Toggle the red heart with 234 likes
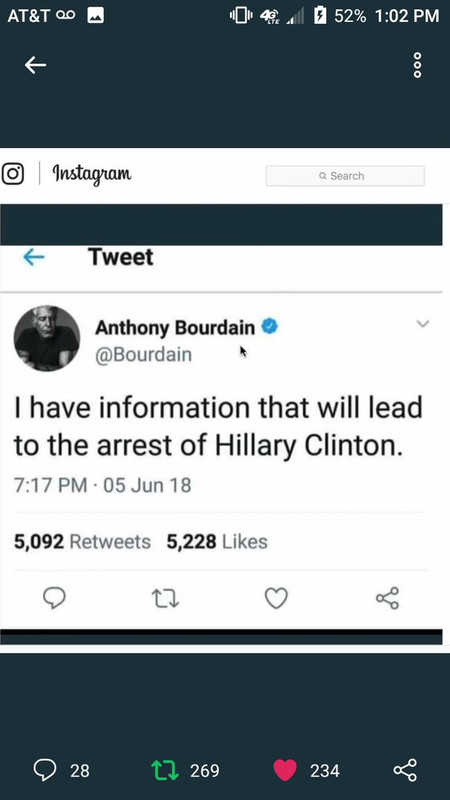Image resolution: width=450 pixels, height=800 pixels. 285,770
